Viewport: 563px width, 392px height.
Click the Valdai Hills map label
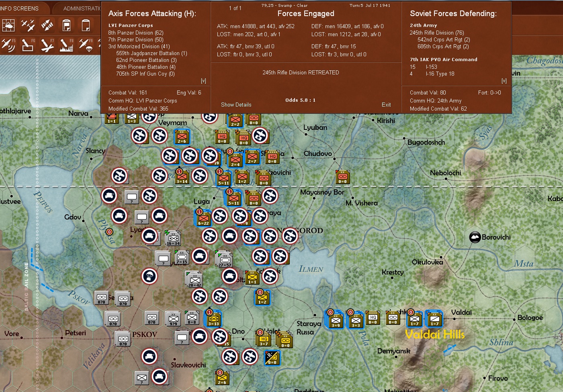[x=435, y=335]
